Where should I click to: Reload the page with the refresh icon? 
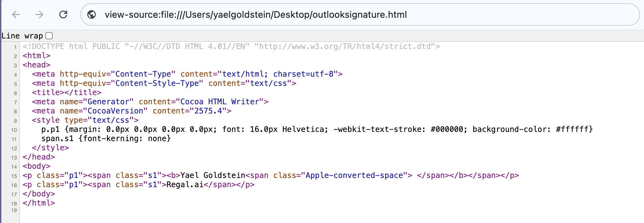pos(63,14)
